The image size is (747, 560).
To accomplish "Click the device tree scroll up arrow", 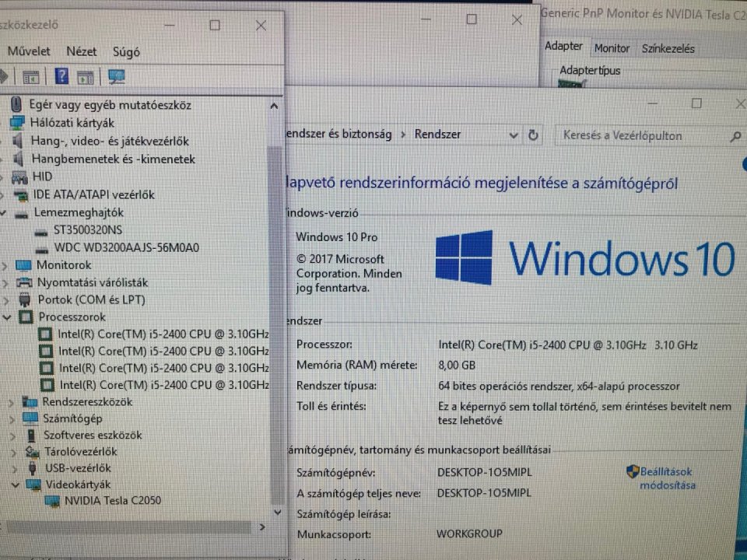I will click(274, 107).
